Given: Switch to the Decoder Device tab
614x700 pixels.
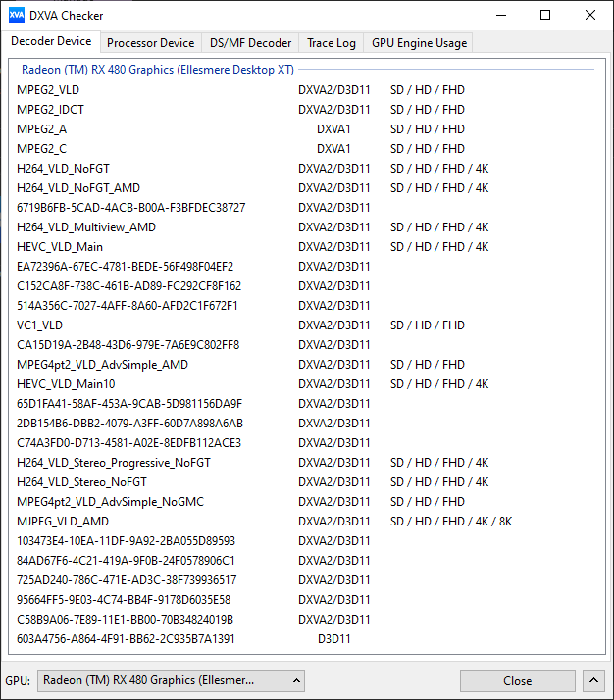Looking at the screenshot, I should pos(51,41).
